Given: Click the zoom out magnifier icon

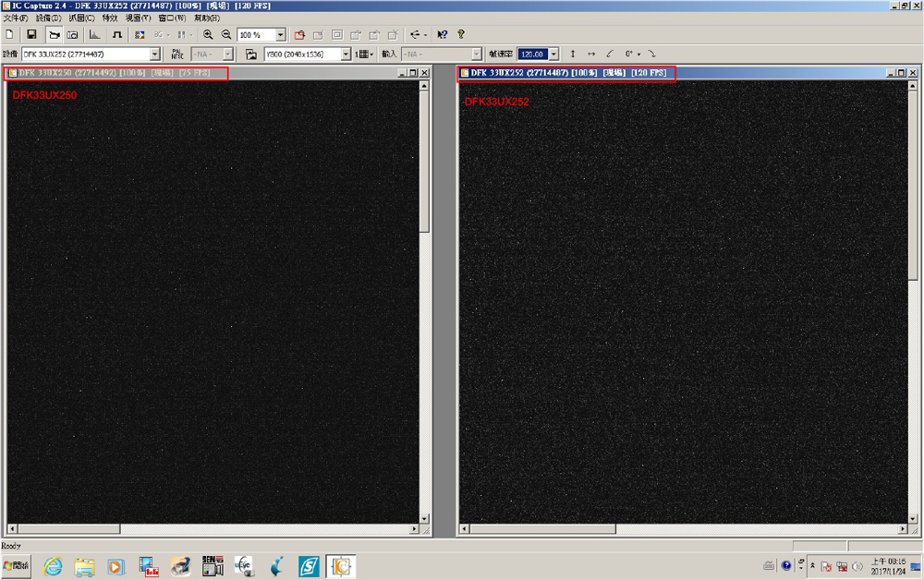Looking at the screenshot, I should (x=226, y=35).
